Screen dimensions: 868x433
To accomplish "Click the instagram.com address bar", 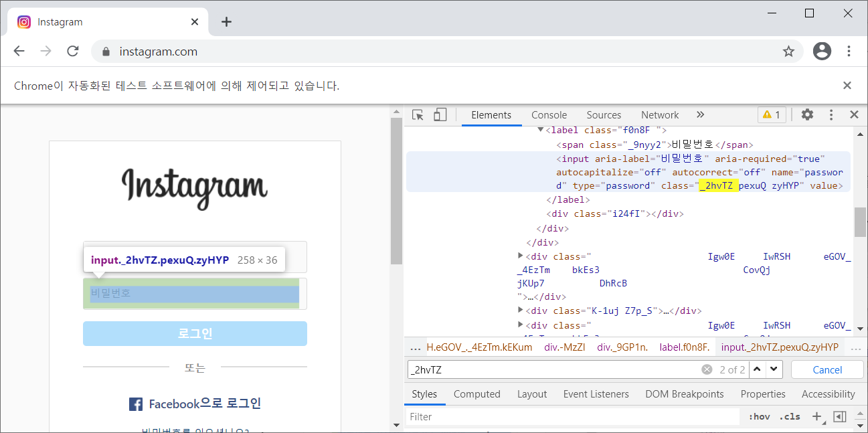I will tap(448, 52).
